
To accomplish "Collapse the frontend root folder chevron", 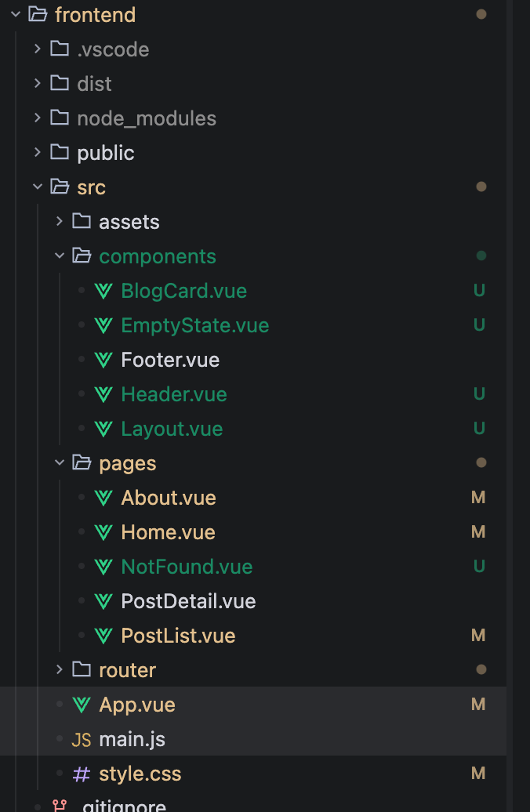I will point(16,14).
